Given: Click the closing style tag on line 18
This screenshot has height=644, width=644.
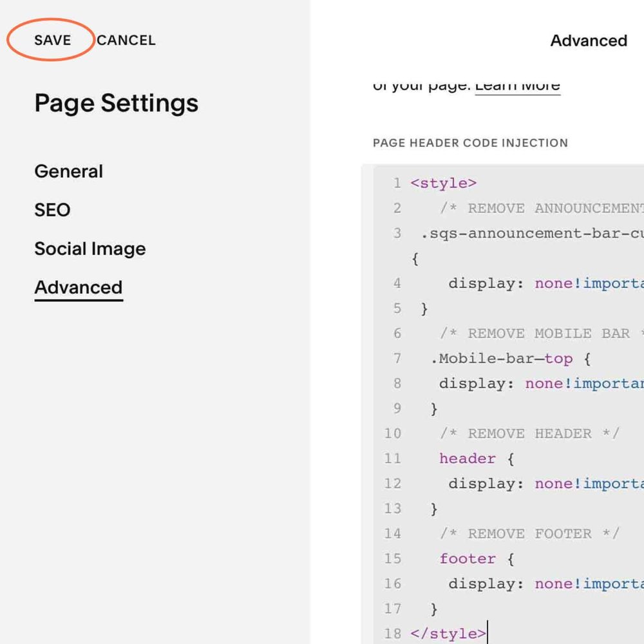Looking at the screenshot, I should coord(448,633).
